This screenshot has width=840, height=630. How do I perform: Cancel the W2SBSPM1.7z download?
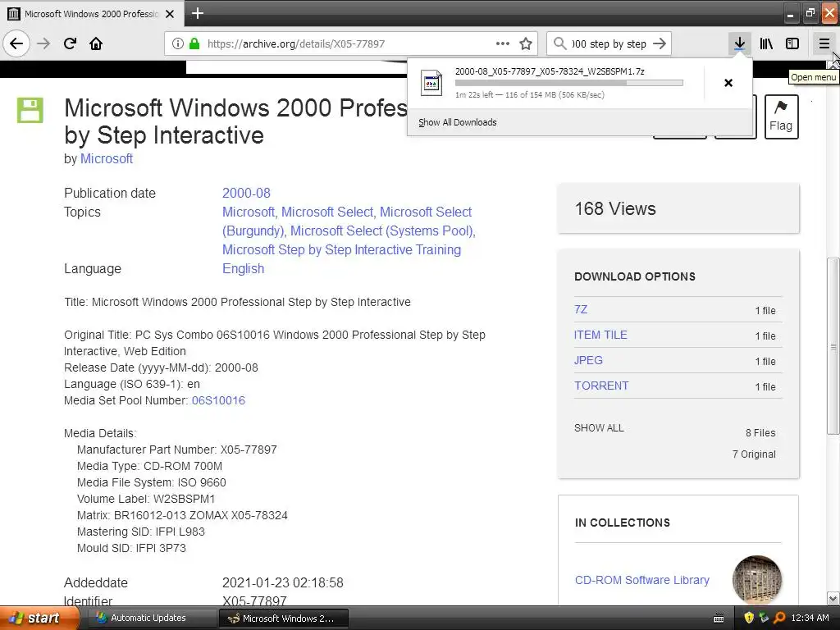tap(728, 83)
